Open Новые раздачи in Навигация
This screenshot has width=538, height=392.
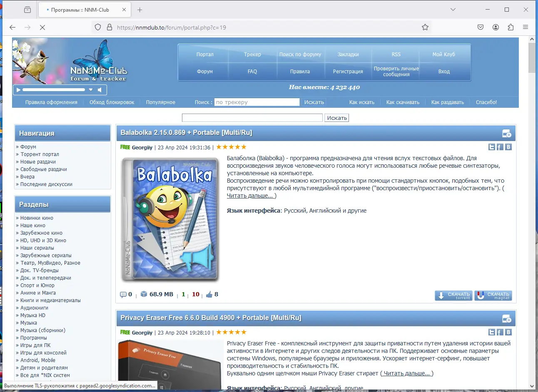coord(38,162)
